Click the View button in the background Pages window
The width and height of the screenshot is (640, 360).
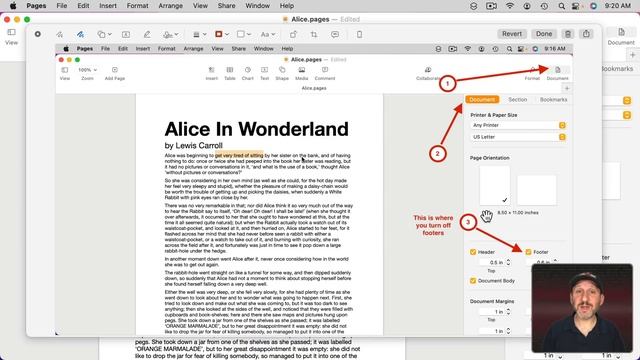tap(11, 36)
